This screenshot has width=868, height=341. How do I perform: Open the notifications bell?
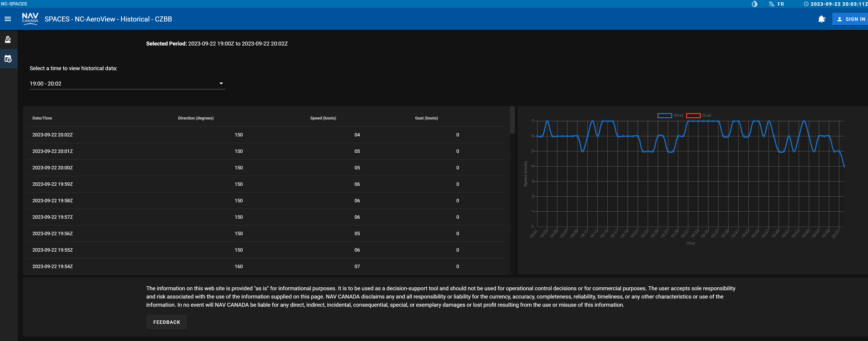tap(822, 19)
